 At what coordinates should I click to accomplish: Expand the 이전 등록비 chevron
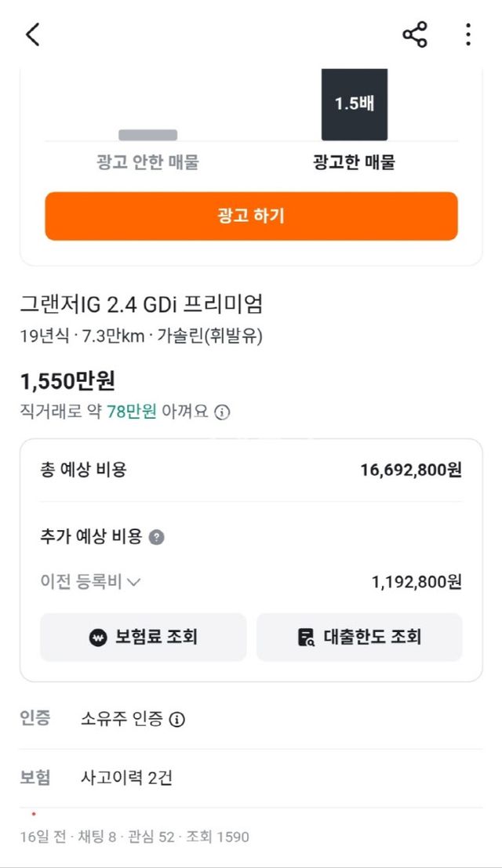click(133, 582)
